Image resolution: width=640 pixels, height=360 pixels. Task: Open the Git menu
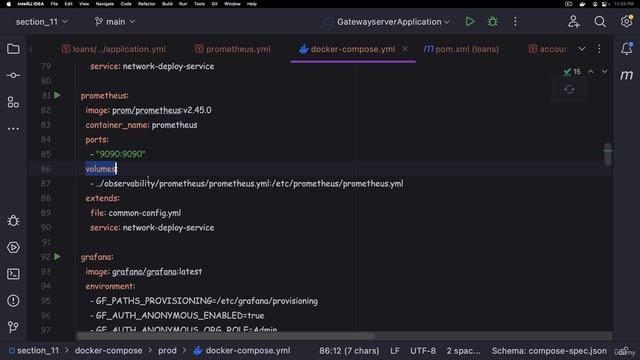[x=214, y=4]
